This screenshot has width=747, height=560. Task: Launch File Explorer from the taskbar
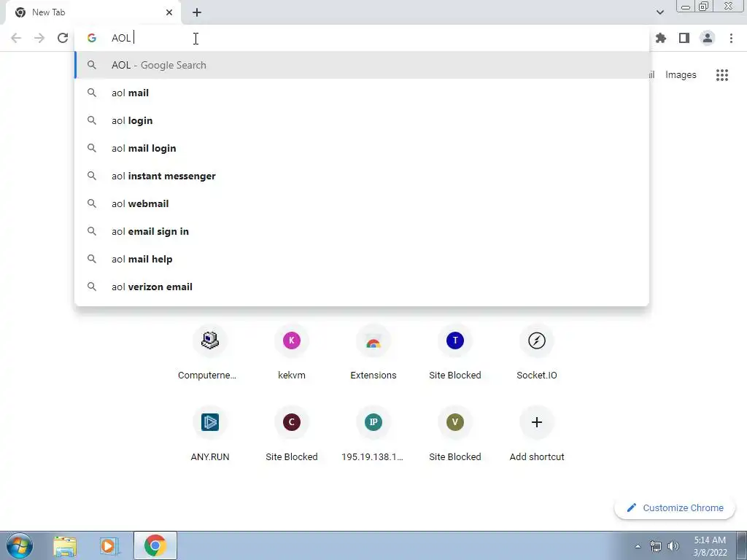pyautogui.click(x=65, y=545)
